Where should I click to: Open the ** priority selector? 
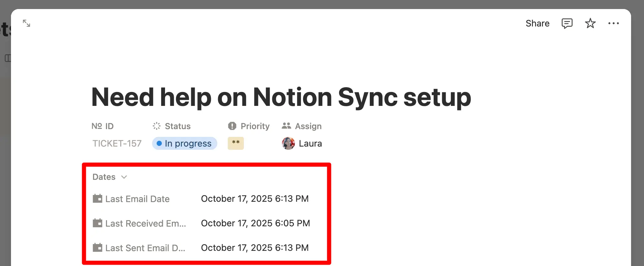pos(235,143)
